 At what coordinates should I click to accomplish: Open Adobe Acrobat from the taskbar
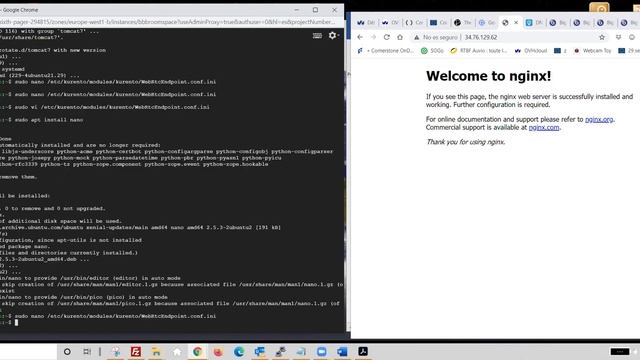(363, 351)
